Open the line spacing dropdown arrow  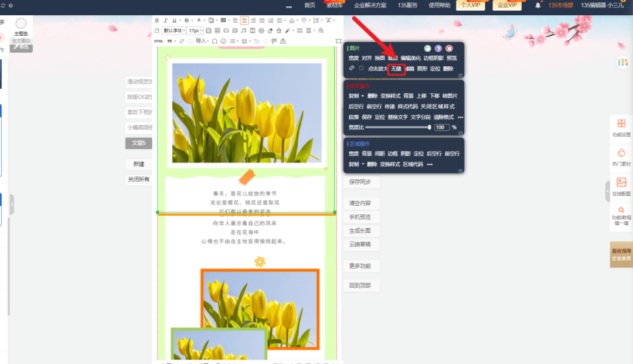pos(322,20)
